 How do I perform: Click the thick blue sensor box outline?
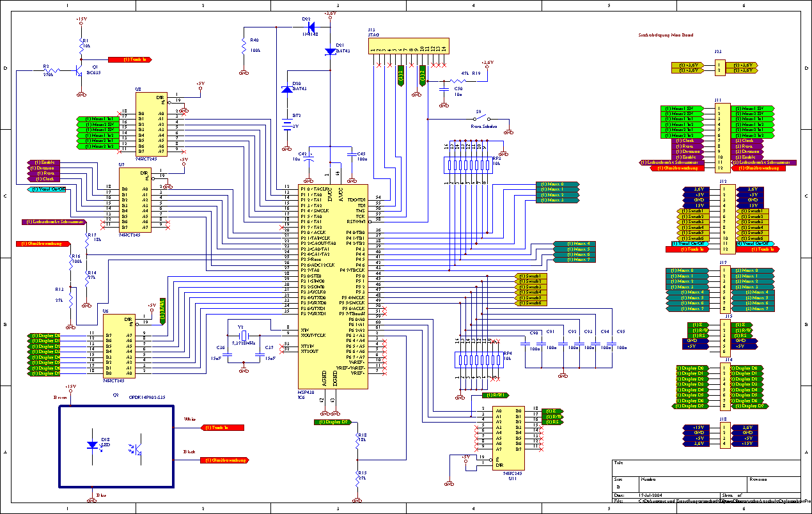[117, 446]
